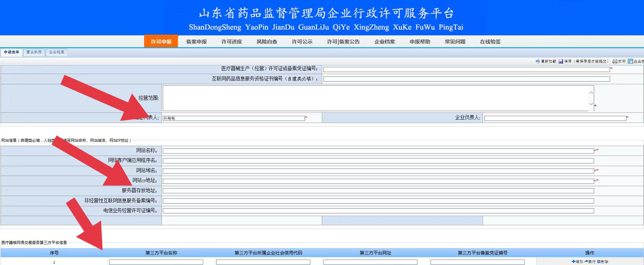Click the 服务器存放地址 input field
Image resolution: width=644 pixels, height=265 pixels.
(x=378, y=191)
